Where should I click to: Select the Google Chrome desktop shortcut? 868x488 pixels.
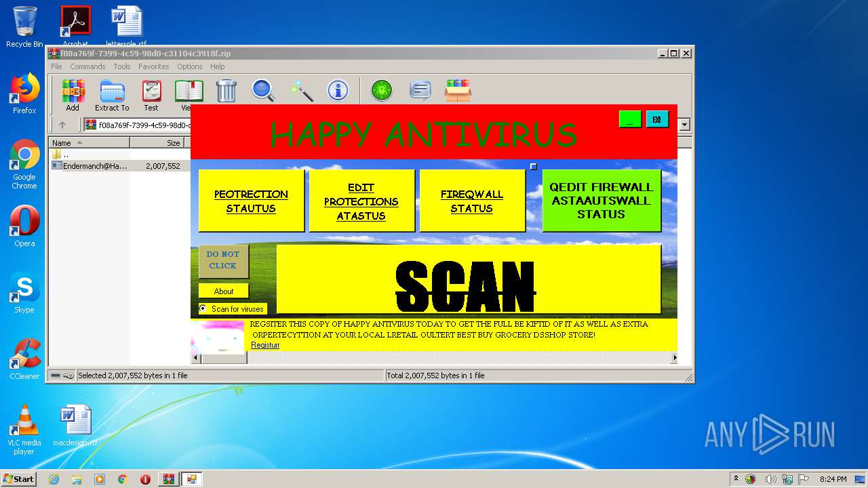(x=24, y=165)
